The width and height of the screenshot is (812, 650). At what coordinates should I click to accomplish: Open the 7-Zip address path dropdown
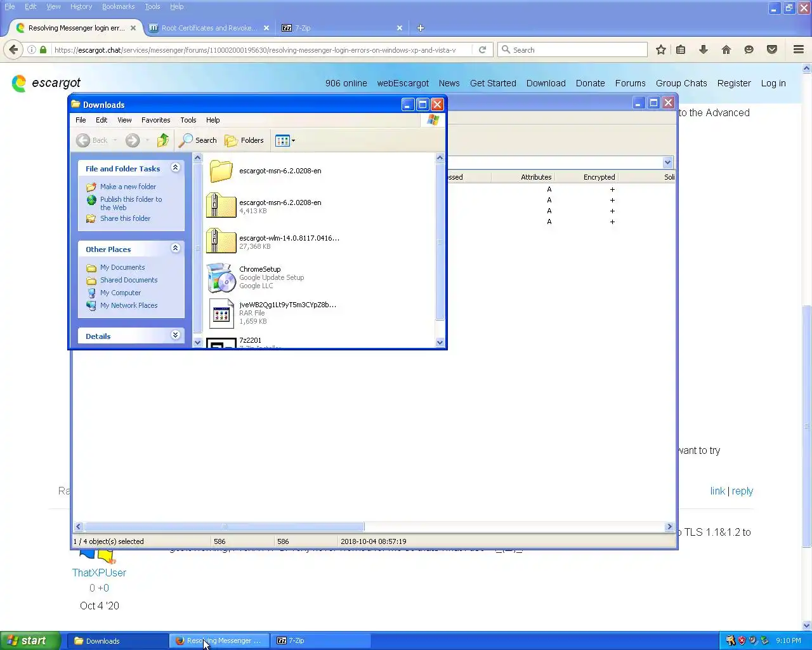click(667, 162)
